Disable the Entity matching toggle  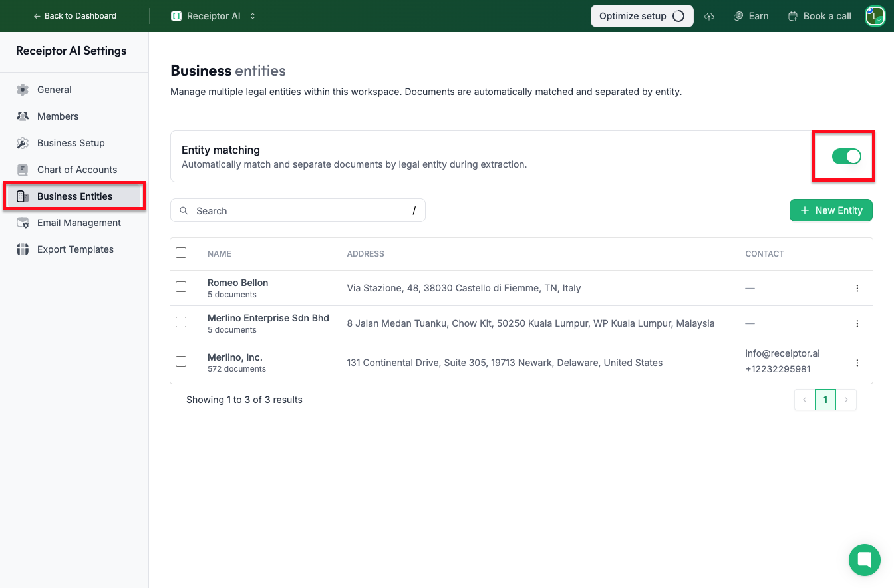tap(847, 156)
